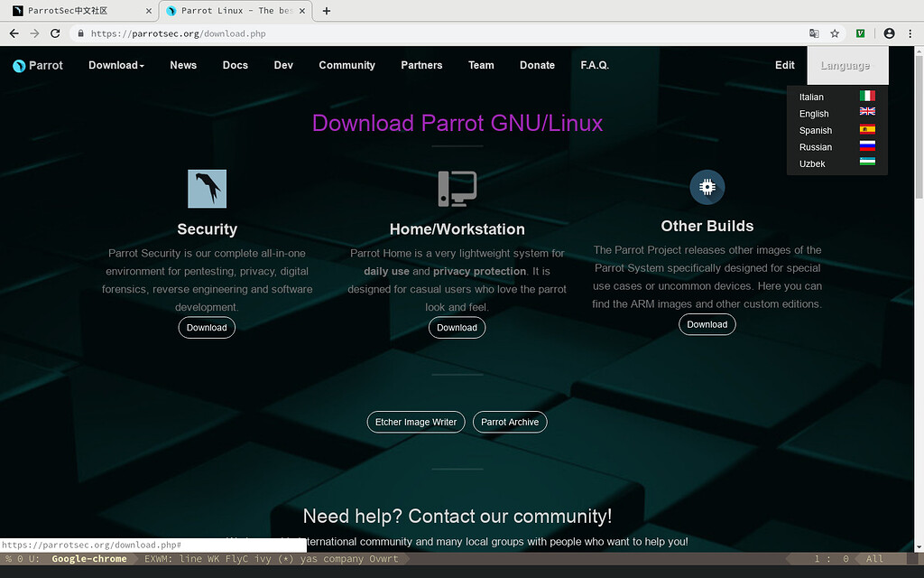Click the Other Builds chip icon
The width and height of the screenshot is (924, 578).
click(707, 187)
